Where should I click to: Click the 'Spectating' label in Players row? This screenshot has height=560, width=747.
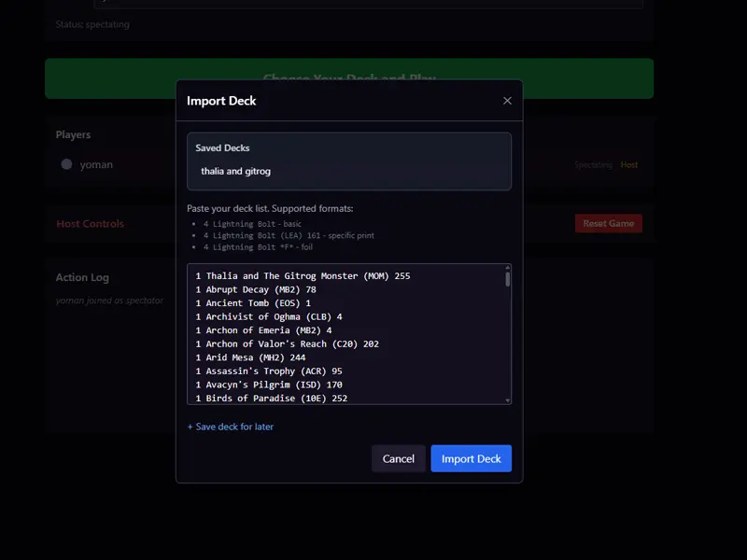[593, 165]
